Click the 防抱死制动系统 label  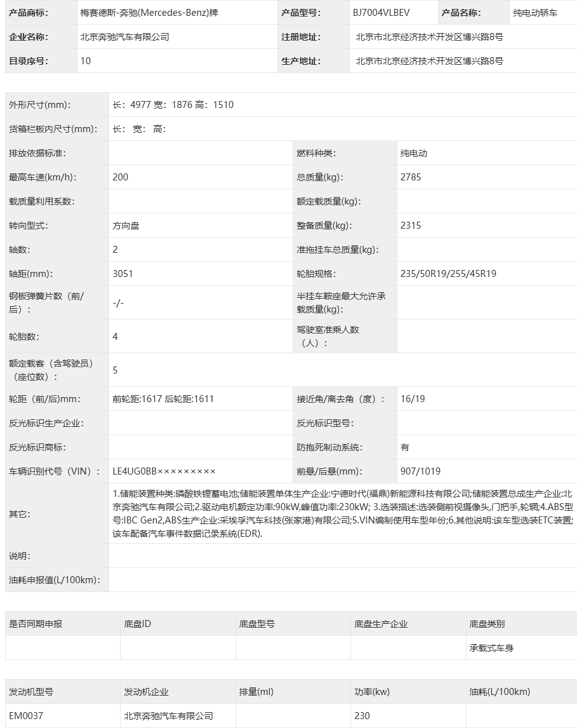329,447
